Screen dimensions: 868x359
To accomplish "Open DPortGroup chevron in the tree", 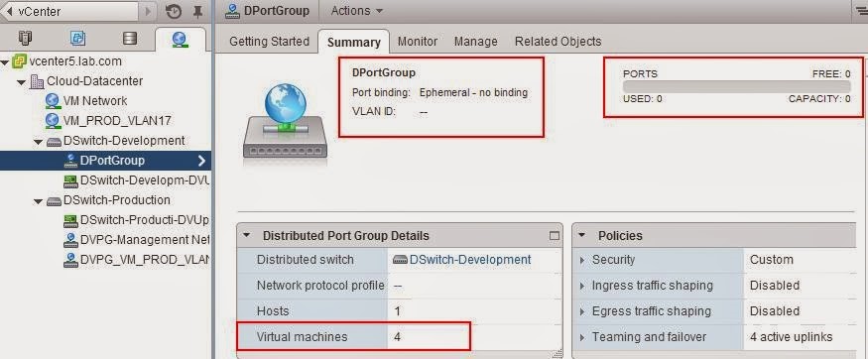I will point(201,161).
